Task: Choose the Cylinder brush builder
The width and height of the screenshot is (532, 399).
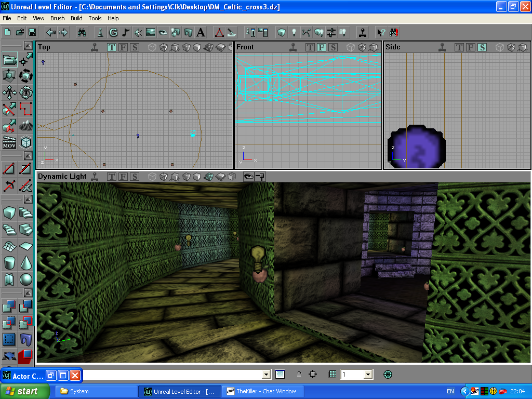Action: (9, 262)
